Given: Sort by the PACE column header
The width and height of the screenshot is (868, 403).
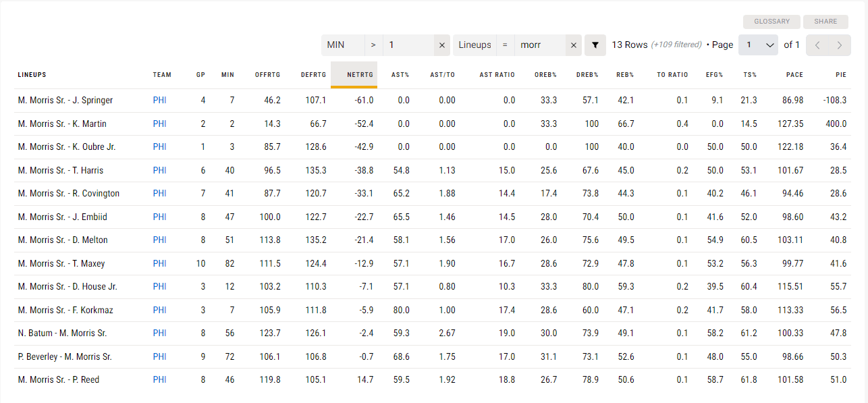Looking at the screenshot, I should pos(794,75).
